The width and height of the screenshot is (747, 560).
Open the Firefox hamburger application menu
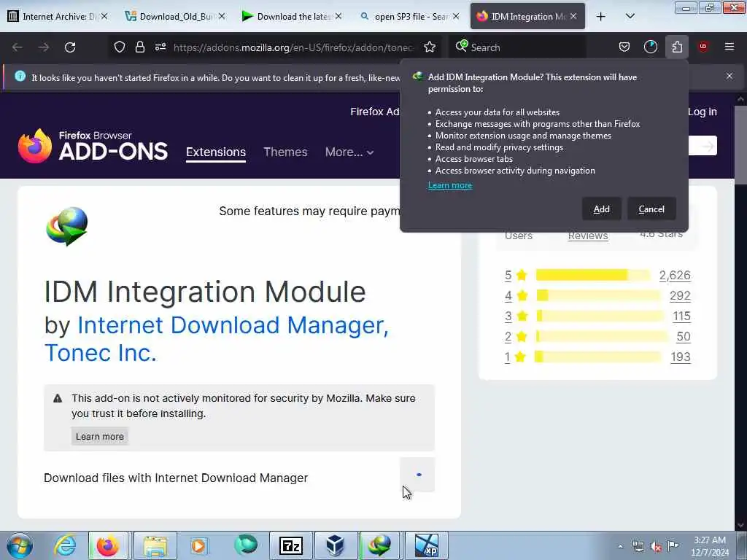pos(729,47)
